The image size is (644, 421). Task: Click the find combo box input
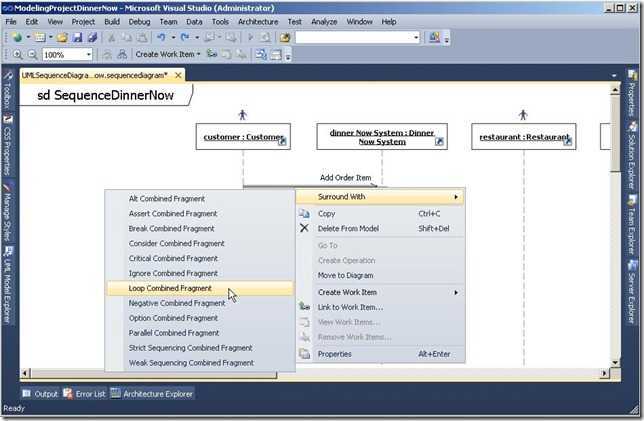coord(354,38)
